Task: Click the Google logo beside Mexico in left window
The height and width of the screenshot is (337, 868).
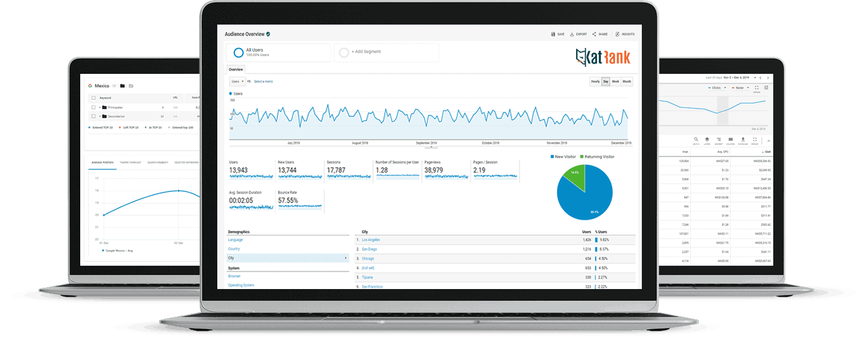Action: click(90, 86)
